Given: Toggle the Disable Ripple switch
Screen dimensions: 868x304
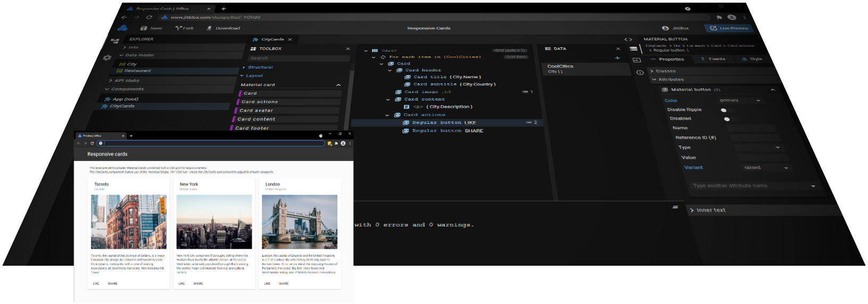Looking at the screenshot, I should pos(727,110).
